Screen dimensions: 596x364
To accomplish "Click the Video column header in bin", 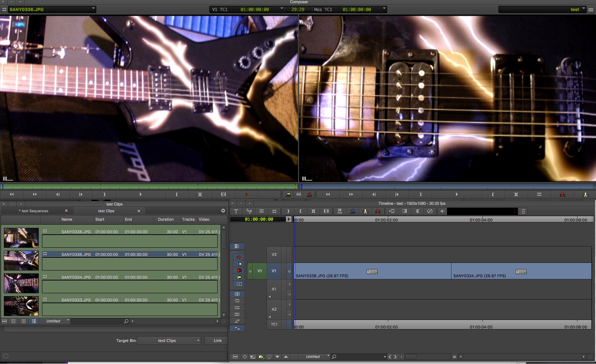I will pos(204,219).
